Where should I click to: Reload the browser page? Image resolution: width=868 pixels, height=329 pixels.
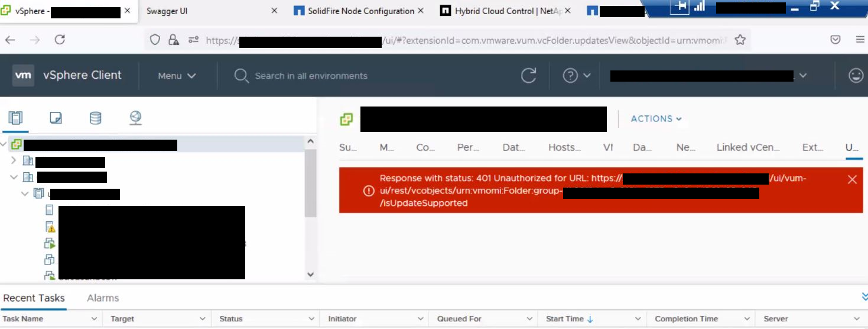[x=60, y=40]
